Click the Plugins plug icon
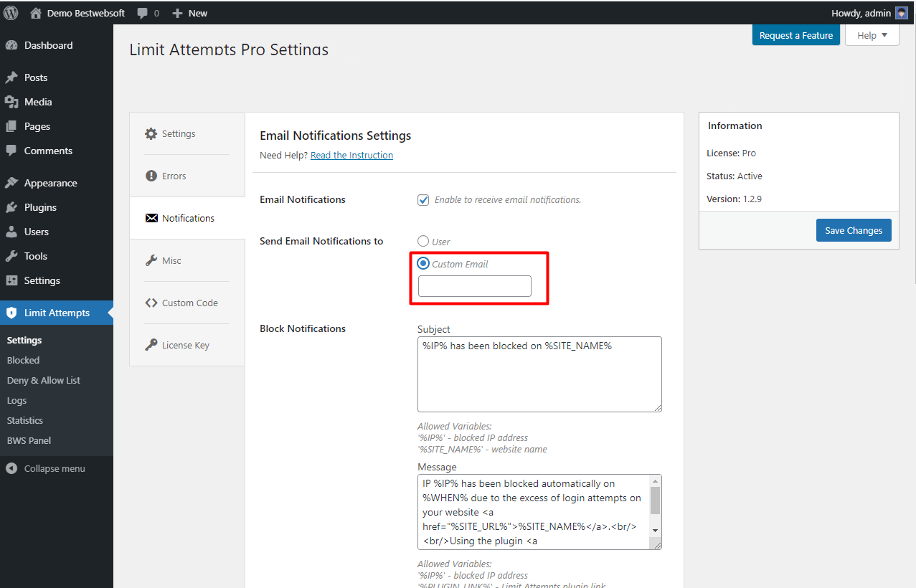This screenshot has width=916, height=588. tap(11, 207)
